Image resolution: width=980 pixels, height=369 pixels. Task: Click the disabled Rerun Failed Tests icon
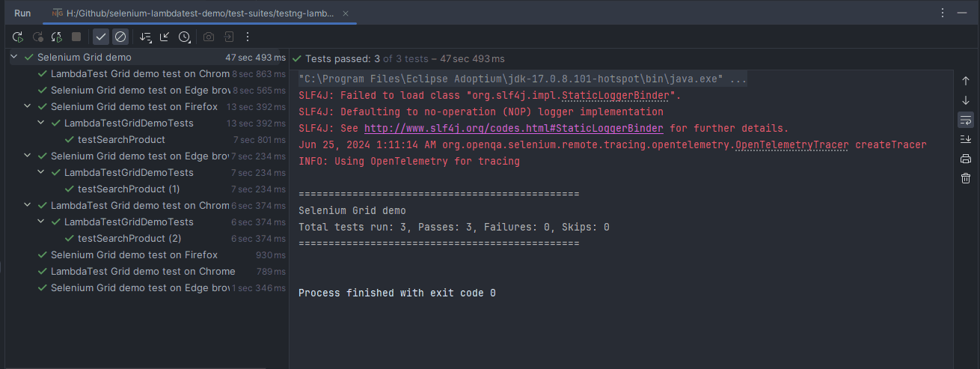(37, 37)
